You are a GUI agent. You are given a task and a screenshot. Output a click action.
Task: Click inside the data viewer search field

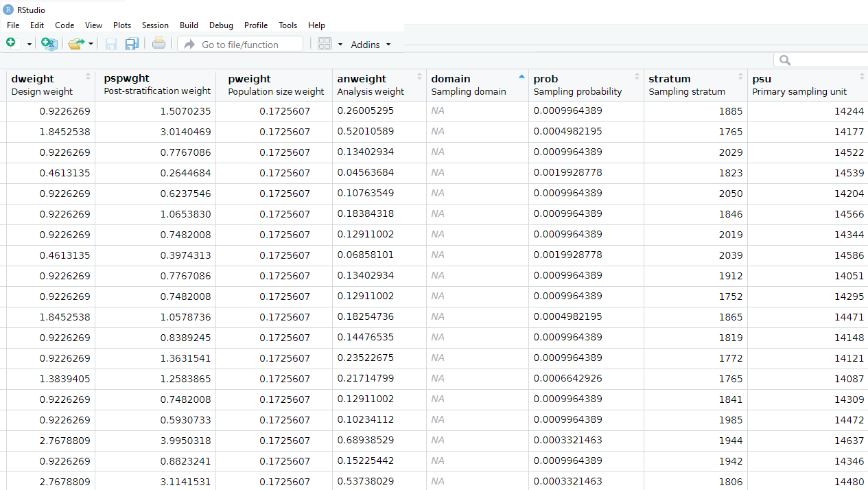823,60
